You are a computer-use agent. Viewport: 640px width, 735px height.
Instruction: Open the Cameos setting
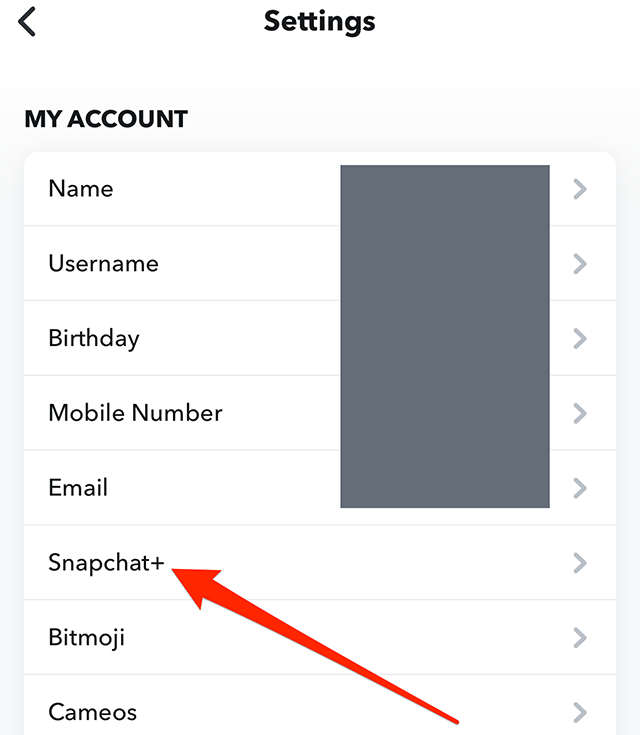click(x=93, y=712)
